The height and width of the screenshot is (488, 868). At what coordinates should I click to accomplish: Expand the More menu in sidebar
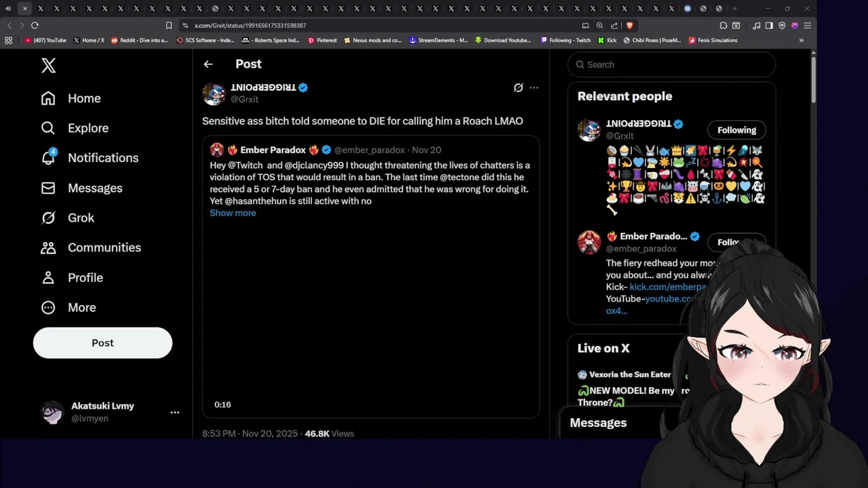point(68,307)
